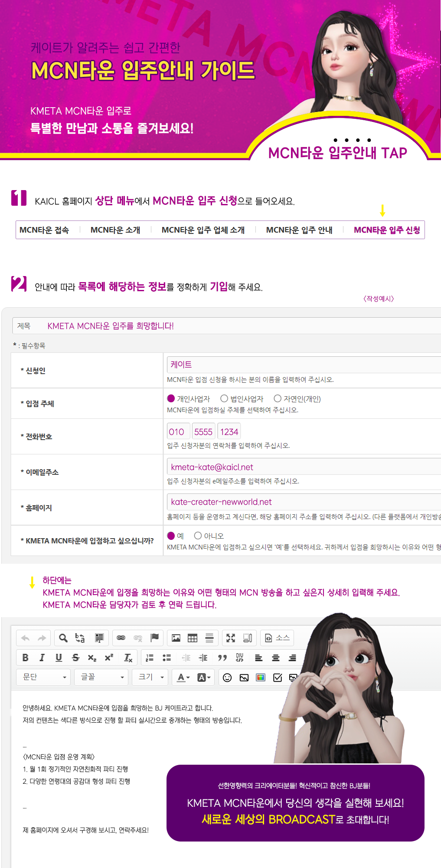The height and width of the screenshot is (868, 441).
Task: Click the Undo arrow in the editor toolbar
Action: [25, 638]
